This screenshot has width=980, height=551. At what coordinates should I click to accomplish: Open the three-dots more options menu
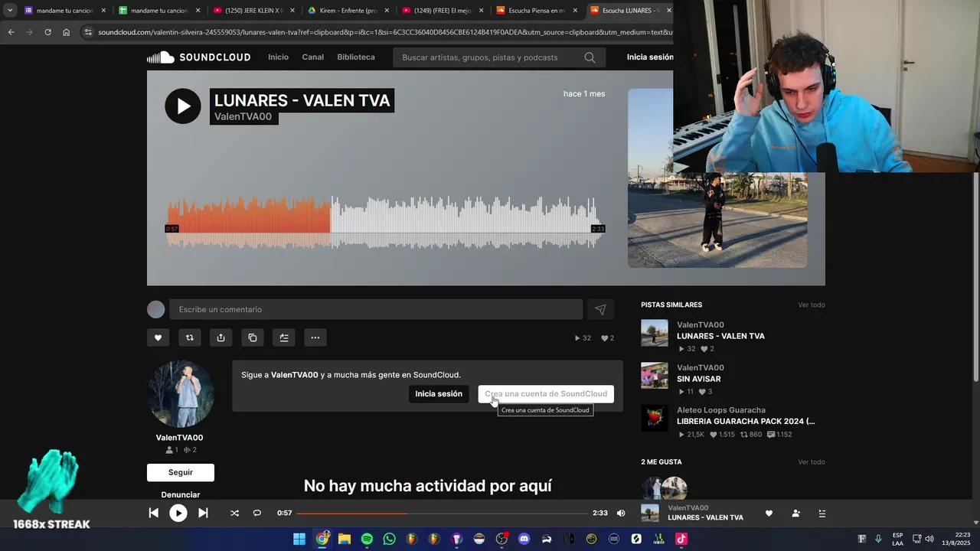pyautogui.click(x=315, y=337)
